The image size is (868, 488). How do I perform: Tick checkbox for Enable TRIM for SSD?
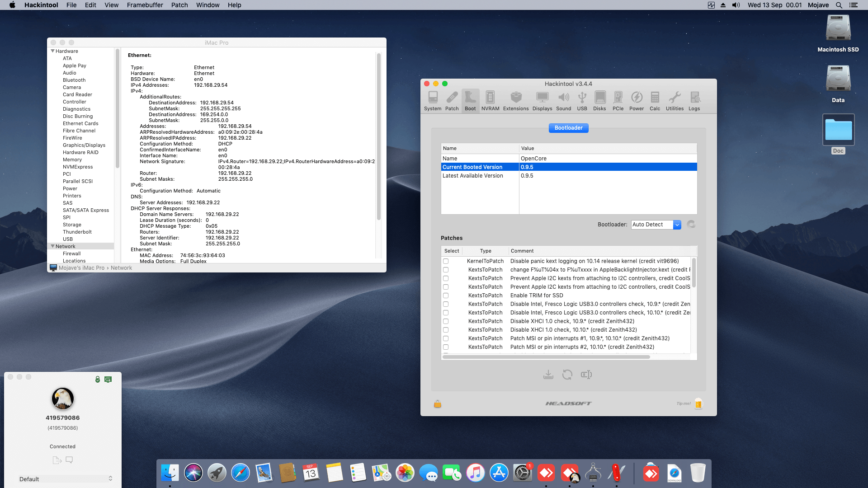coord(446,296)
